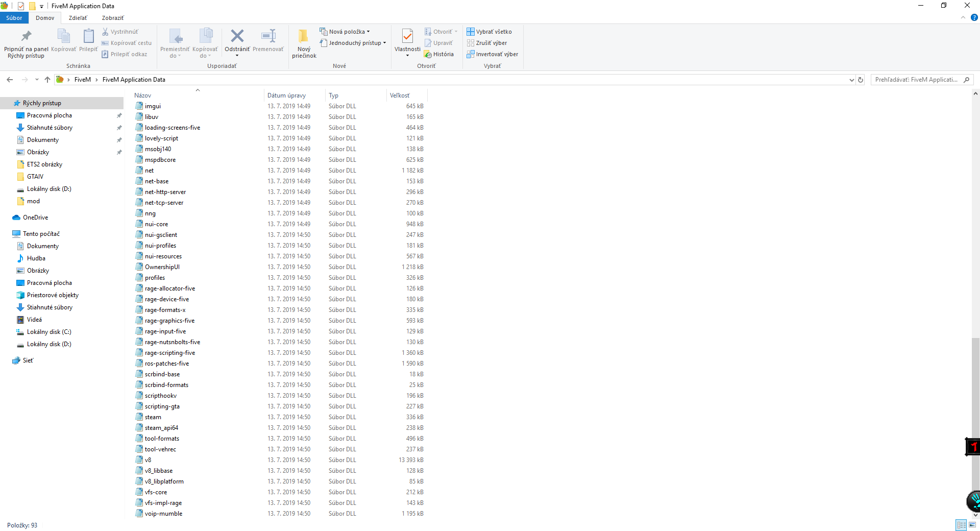The height and width of the screenshot is (531, 980).
Task: Open the Súbor menu
Action: (14, 18)
